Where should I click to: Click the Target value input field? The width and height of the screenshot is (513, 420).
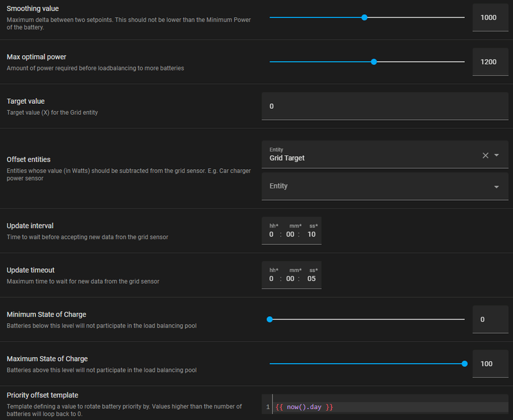[385, 106]
